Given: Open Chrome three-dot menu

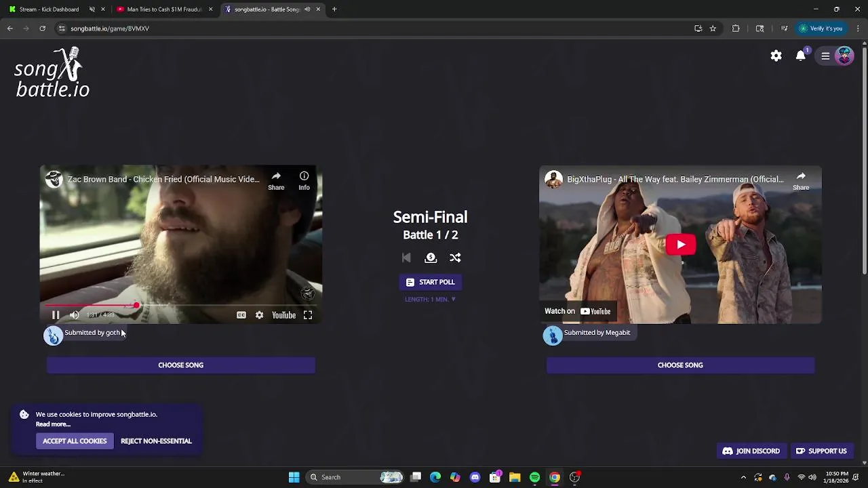Looking at the screenshot, I should click(858, 28).
